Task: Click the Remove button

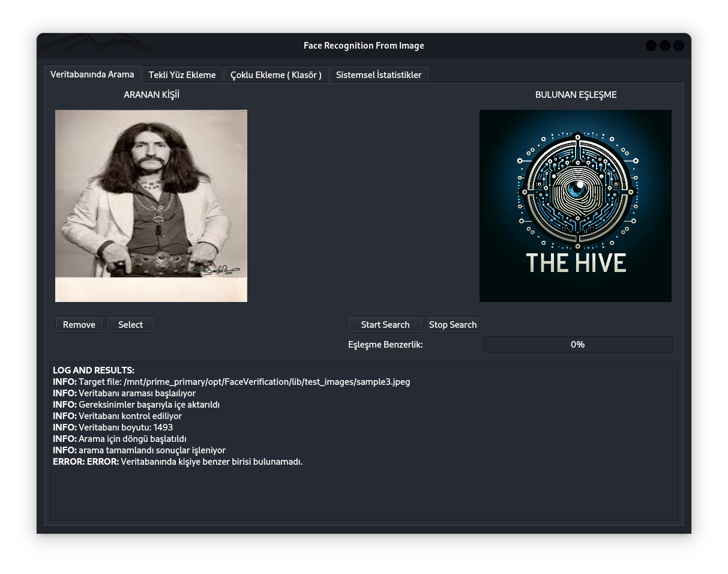Action: 79,325
